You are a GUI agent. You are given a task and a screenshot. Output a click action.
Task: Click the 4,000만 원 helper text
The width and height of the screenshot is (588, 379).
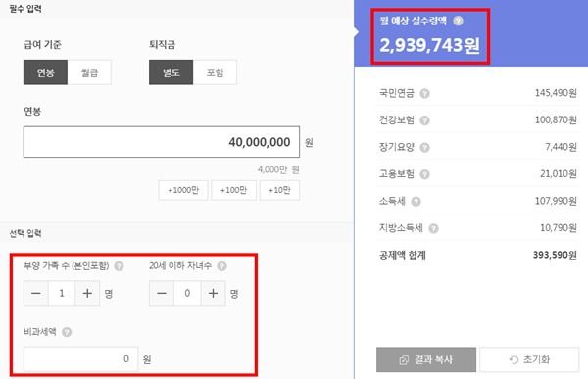(278, 169)
